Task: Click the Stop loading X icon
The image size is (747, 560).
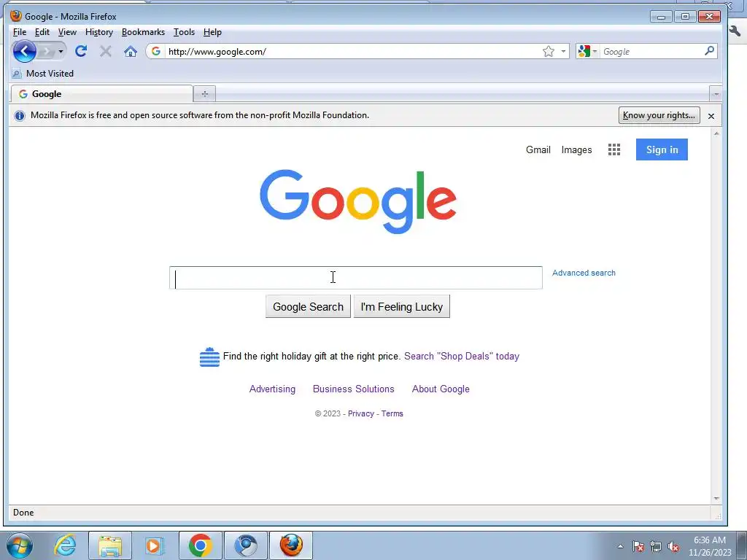Action: [x=105, y=51]
